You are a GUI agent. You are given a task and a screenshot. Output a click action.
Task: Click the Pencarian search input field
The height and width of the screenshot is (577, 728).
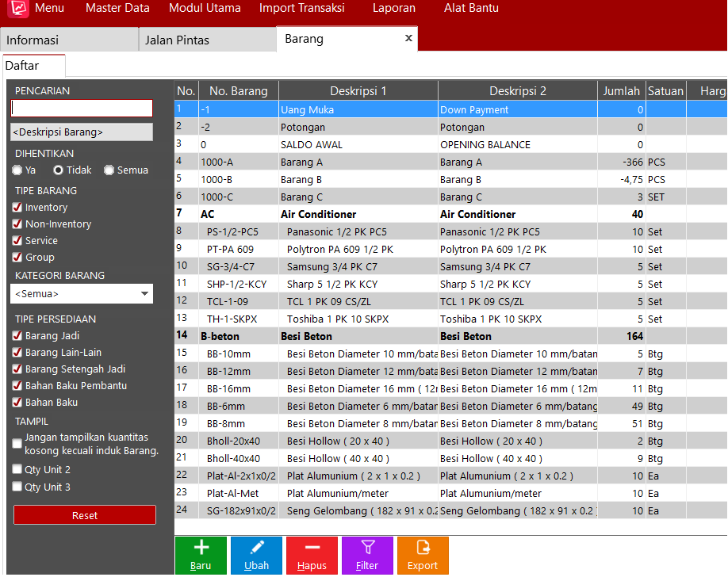82,108
